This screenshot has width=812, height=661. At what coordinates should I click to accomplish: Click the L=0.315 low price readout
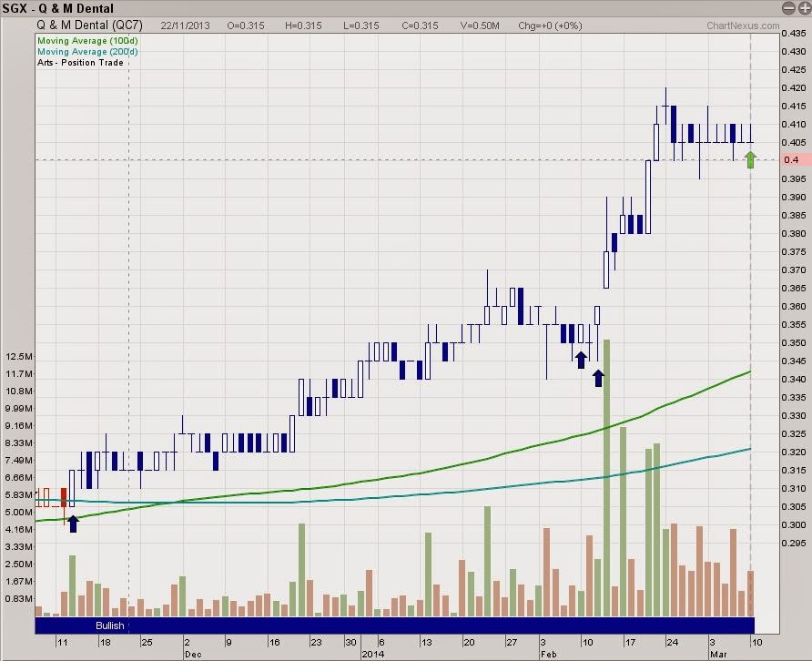click(x=361, y=25)
